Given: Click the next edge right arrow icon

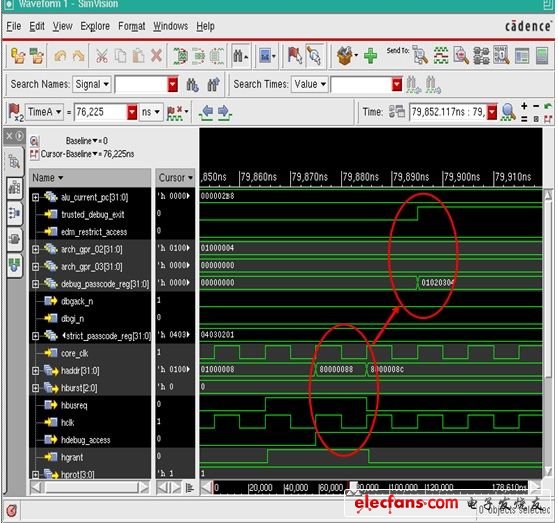Looking at the screenshot, I should point(224,113).
